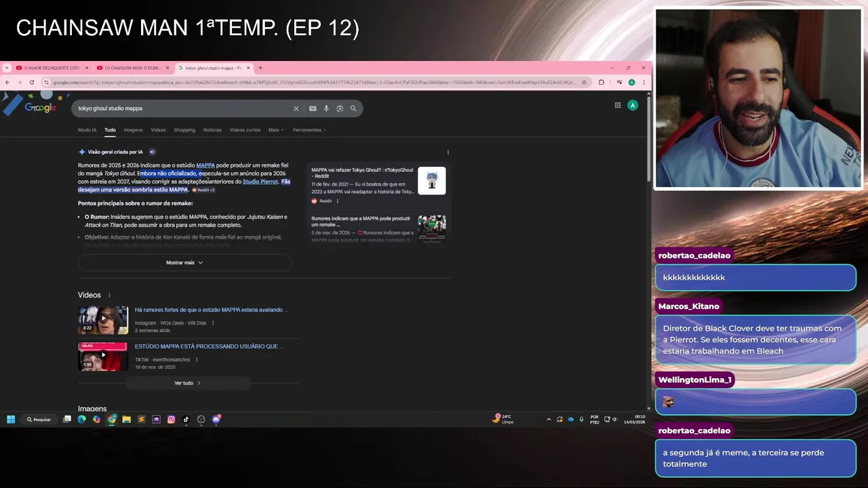Open the weather widget showing 24°C

pos(503,419)
